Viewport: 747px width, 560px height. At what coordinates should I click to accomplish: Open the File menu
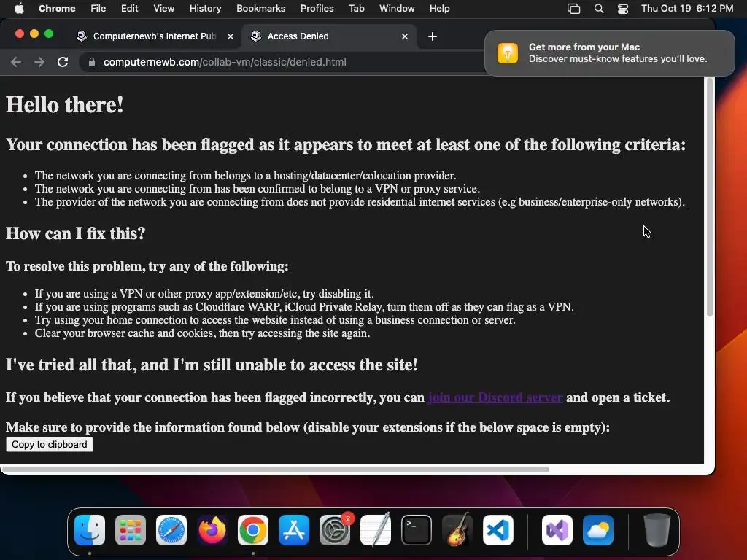98,8
